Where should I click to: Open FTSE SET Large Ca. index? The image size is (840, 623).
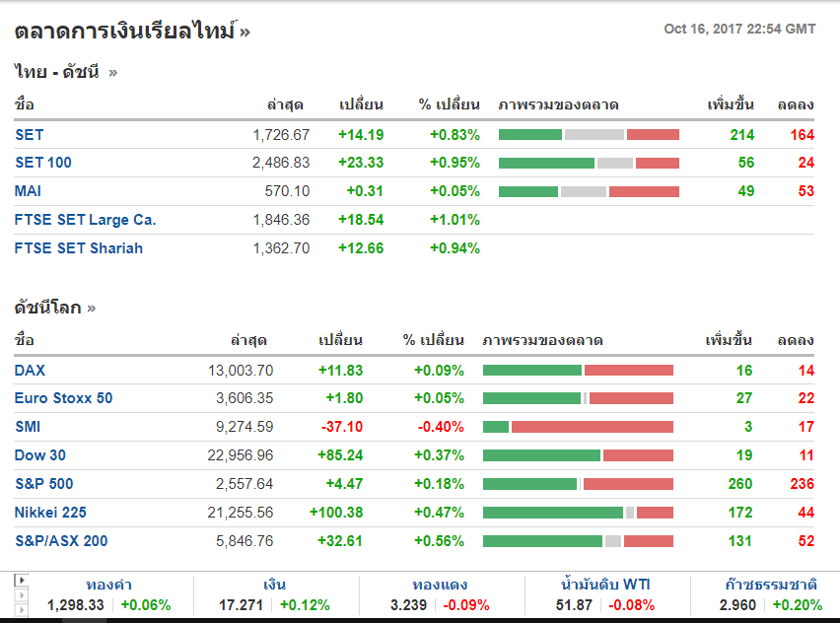click(86, 220)
